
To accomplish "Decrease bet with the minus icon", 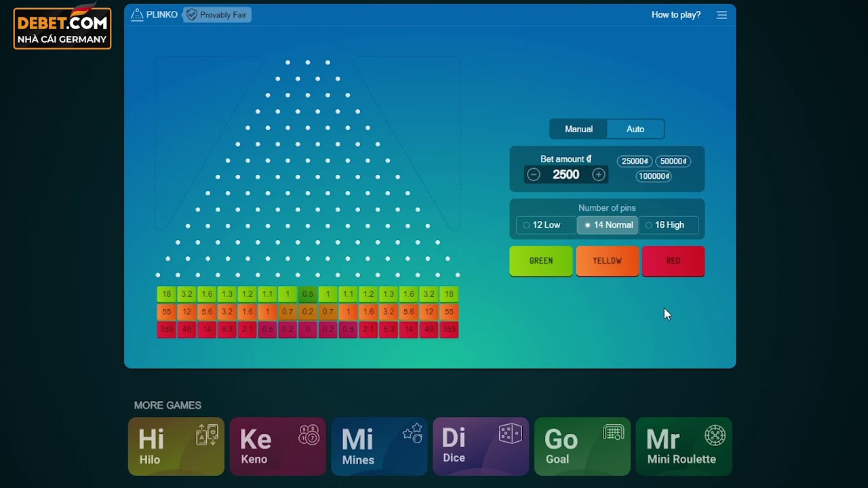I will [534, 175].
